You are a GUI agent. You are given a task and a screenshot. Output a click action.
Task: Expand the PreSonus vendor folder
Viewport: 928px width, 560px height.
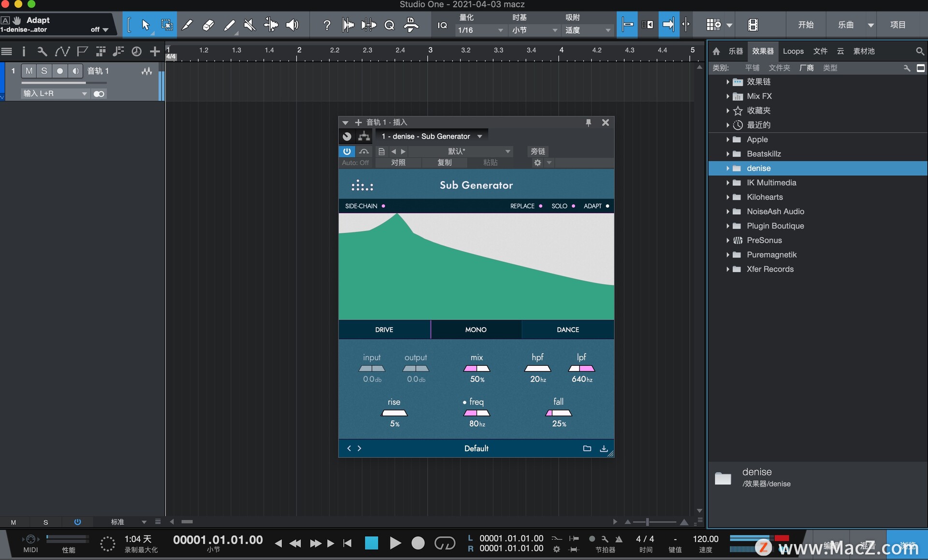(x=727, y=241)
